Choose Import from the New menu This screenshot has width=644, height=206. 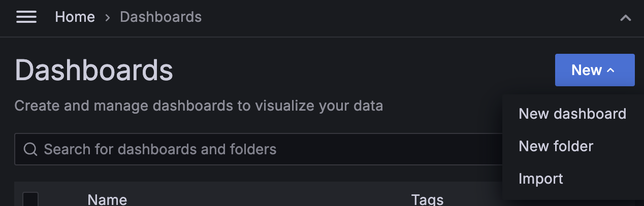540,179
